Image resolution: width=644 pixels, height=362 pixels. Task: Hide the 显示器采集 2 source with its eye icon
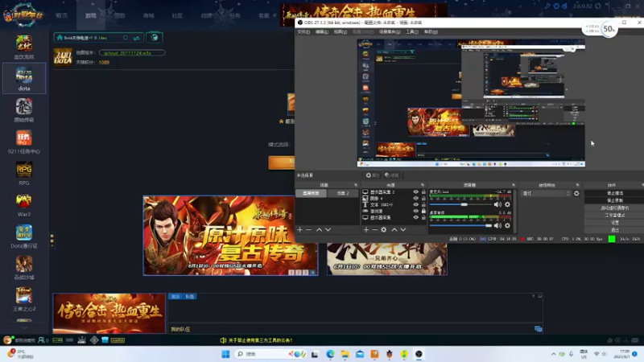[x=415, y=192]
